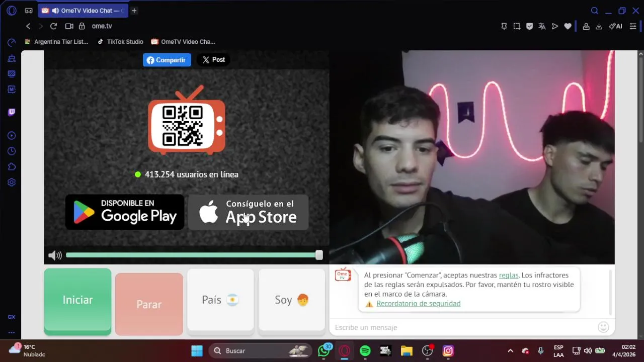Adjust the green volume slider
Image resolution: width=644 pixels, height=362 pixels.
194,255
